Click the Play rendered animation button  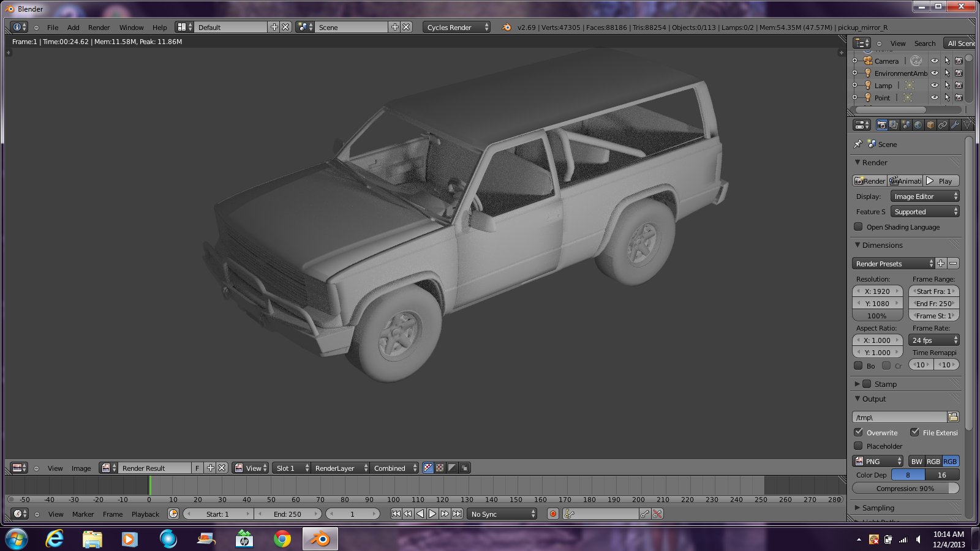pyautogui.click(x=941, y=181)
